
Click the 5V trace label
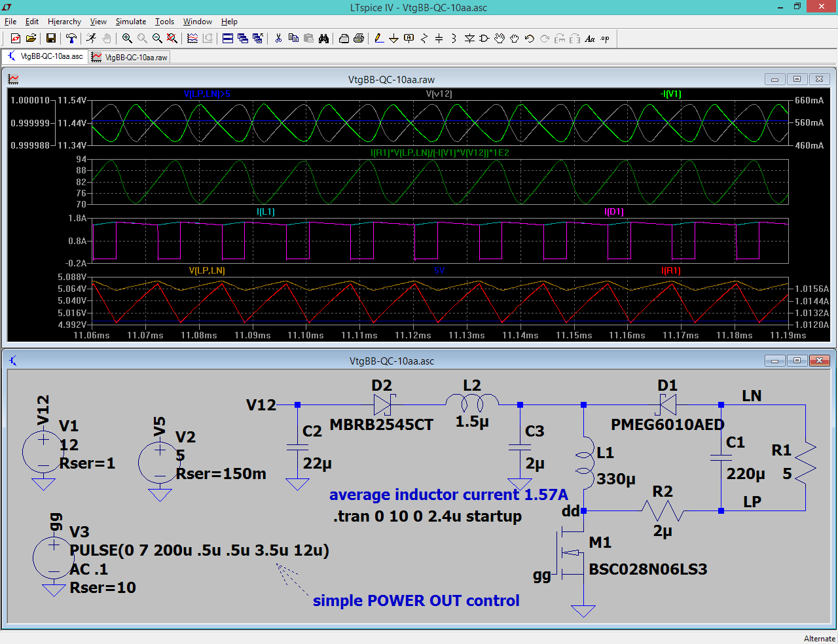pos(439,270)
